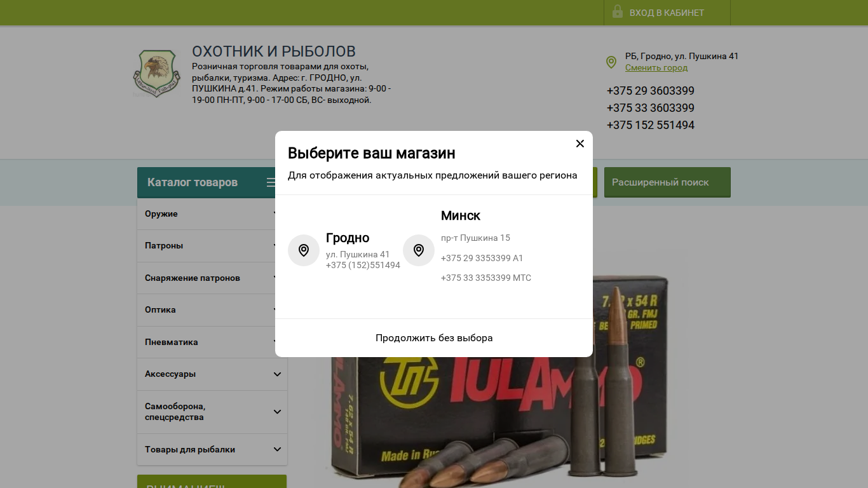Open the hamburger menu in Каталог товаров
Image resolution: width=868 pixels, height=488 pixels.
pos(271,182)
